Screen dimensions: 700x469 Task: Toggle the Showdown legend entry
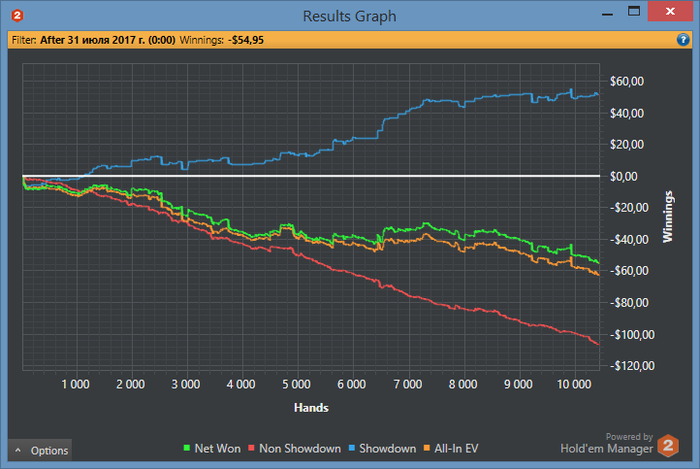point(383,448)
